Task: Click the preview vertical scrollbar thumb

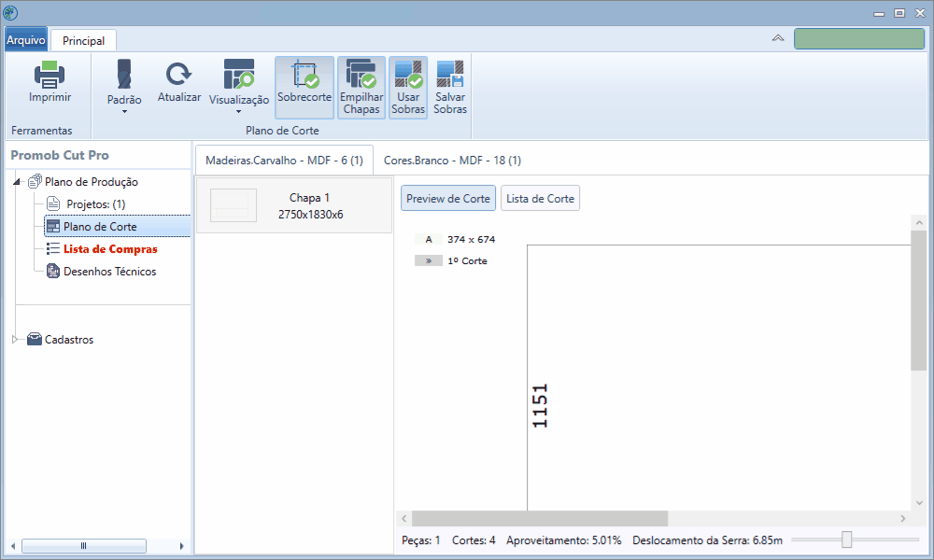Action: pyautogui.click(x=919, y=301)
